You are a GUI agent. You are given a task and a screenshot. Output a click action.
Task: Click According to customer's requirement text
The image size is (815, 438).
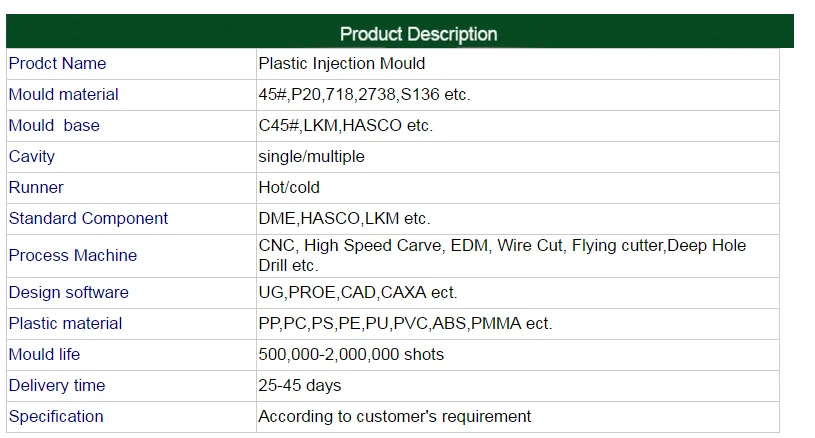[394, 417]
